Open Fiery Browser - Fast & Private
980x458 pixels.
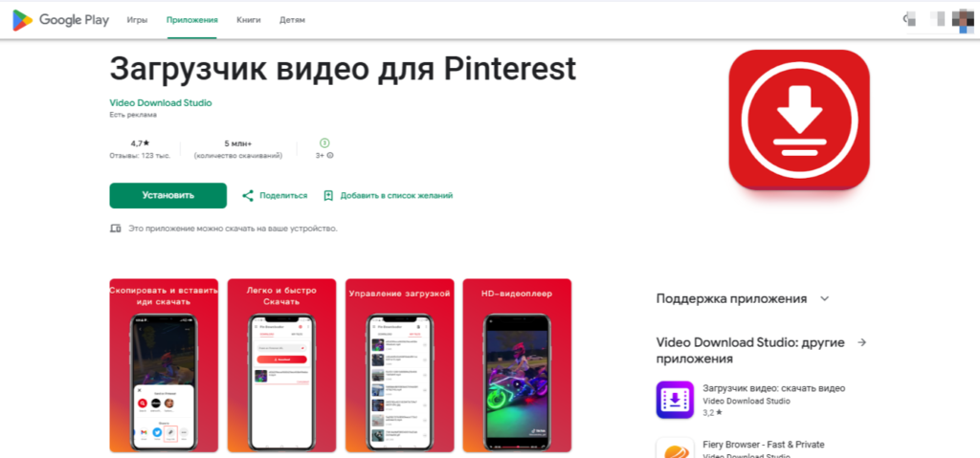pos(763,445)
